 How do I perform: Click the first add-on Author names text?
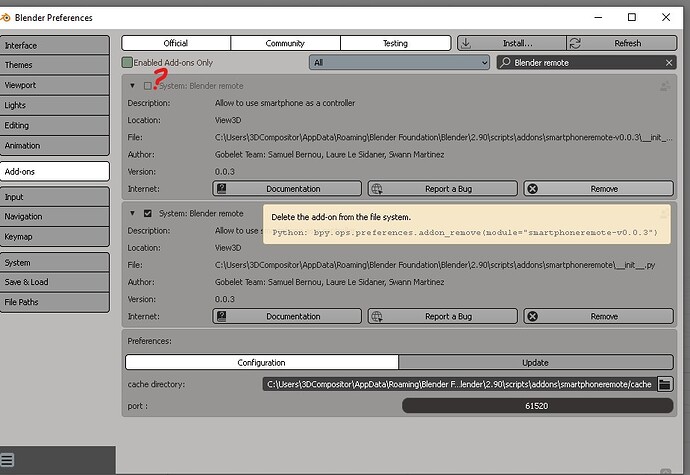click(x=329, y=155)
